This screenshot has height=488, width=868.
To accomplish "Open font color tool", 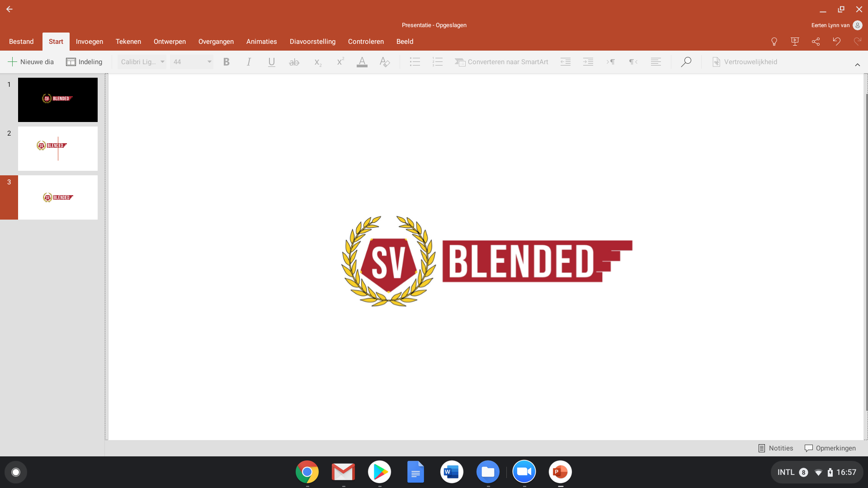I will click(x=362, y=62).
